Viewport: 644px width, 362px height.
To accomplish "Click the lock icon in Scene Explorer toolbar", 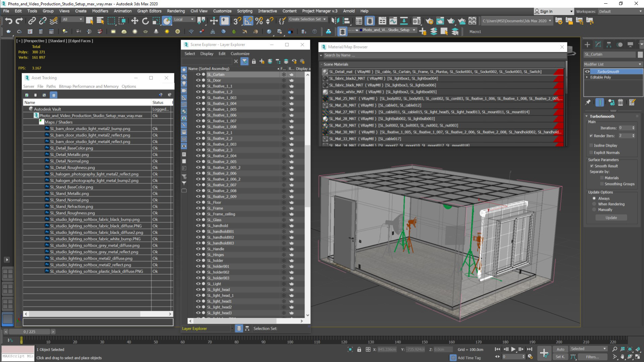I will (254, 61).
